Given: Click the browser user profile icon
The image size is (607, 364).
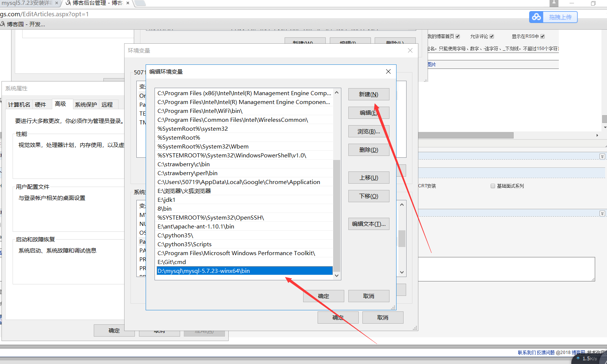Looking at the screenshot, I should coord(554,3).
